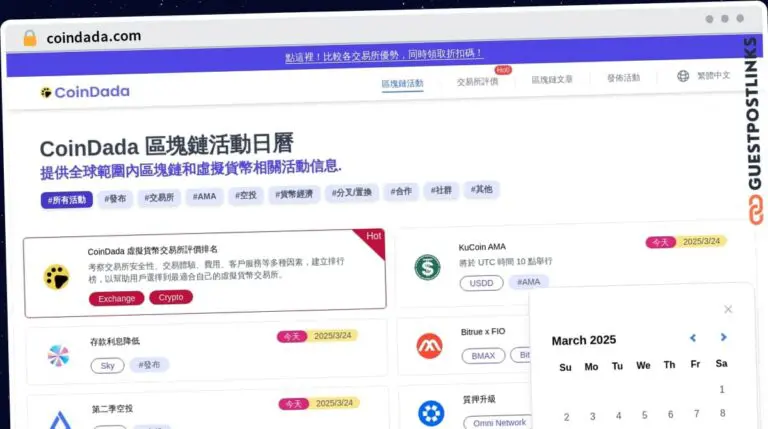Click the CoinDada logo in header
Image resolution: width=768 pixels, height=429 pixels.
tap(85, 92)
